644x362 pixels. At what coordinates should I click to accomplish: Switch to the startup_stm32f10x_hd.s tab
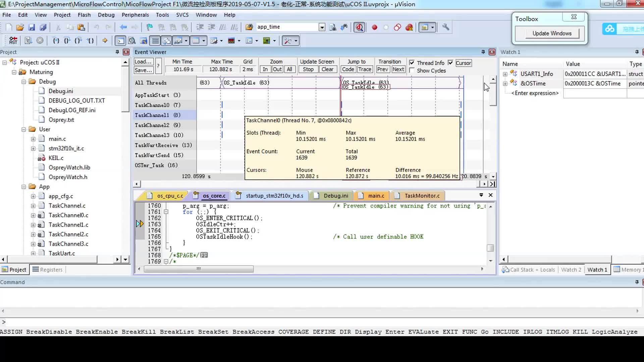click(274, 195)
